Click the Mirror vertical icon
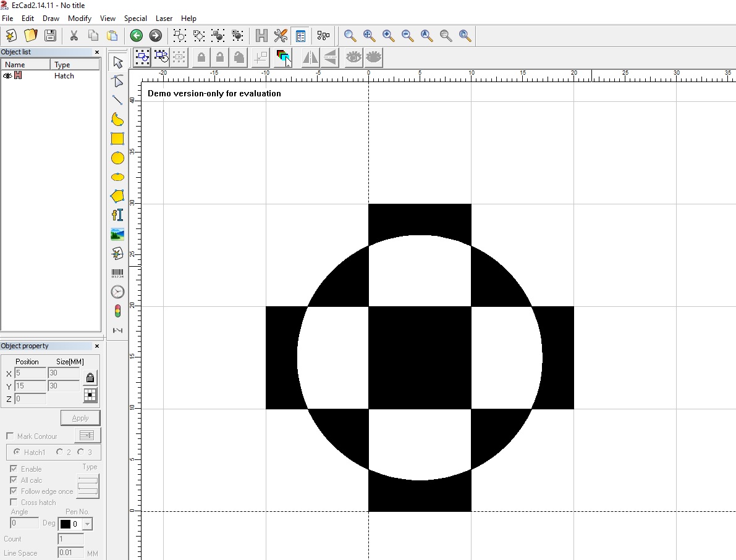The height and width of the screenshot is (560, 736). [x=330, y=57]
